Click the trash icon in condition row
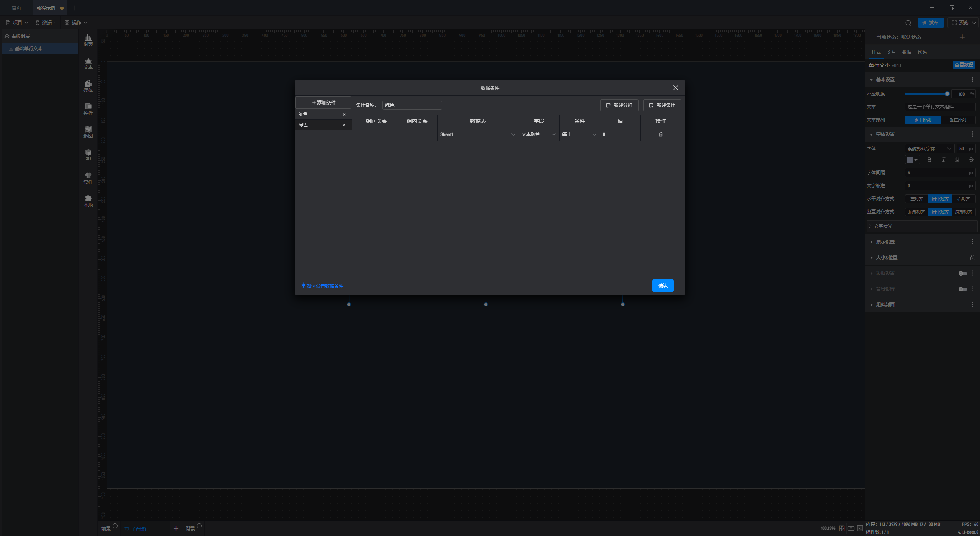The image size is (980, 536). pyautogui.click(x=660, y=134)
